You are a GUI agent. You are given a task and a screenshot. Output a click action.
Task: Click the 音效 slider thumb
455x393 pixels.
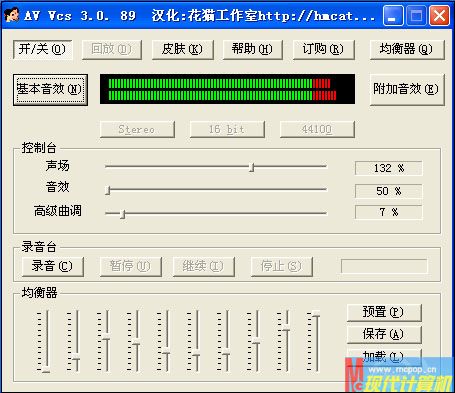[x=108, y=190]
